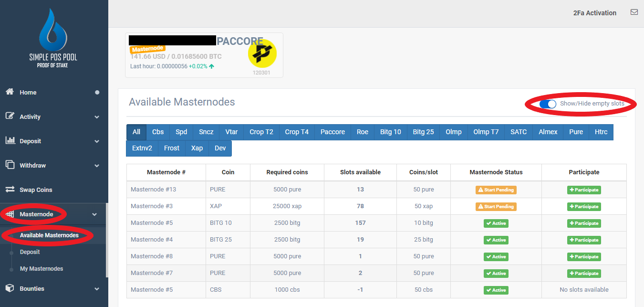
Task: Click the Start Pending badge for Masternode #13
Action: point(496,189)
